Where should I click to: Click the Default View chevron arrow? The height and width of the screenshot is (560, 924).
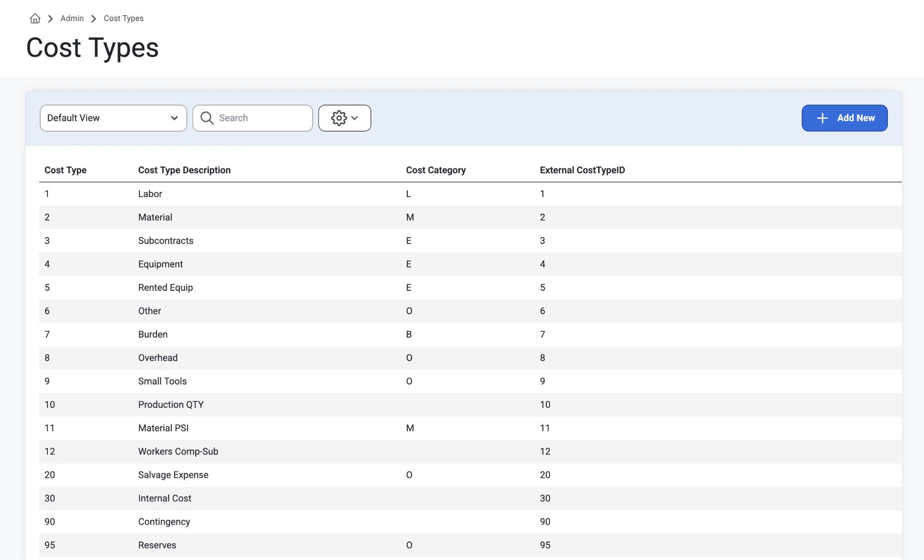(x=174, y=118)
